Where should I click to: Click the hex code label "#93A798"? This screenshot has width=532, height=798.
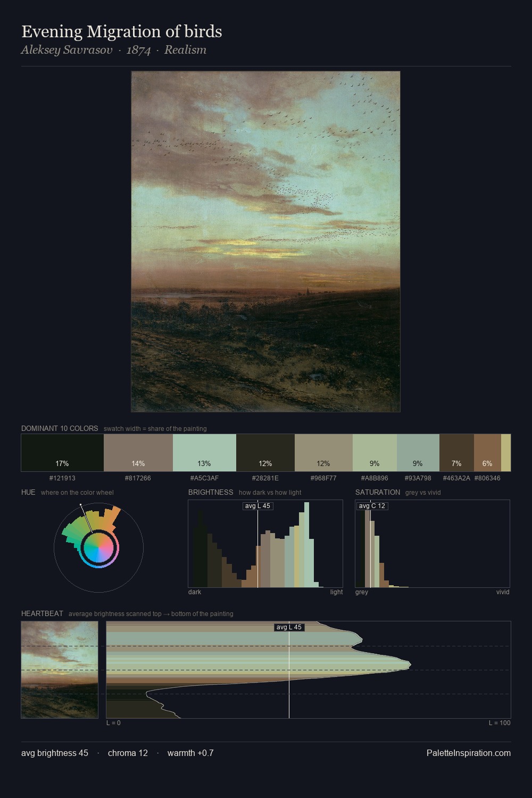418,478
